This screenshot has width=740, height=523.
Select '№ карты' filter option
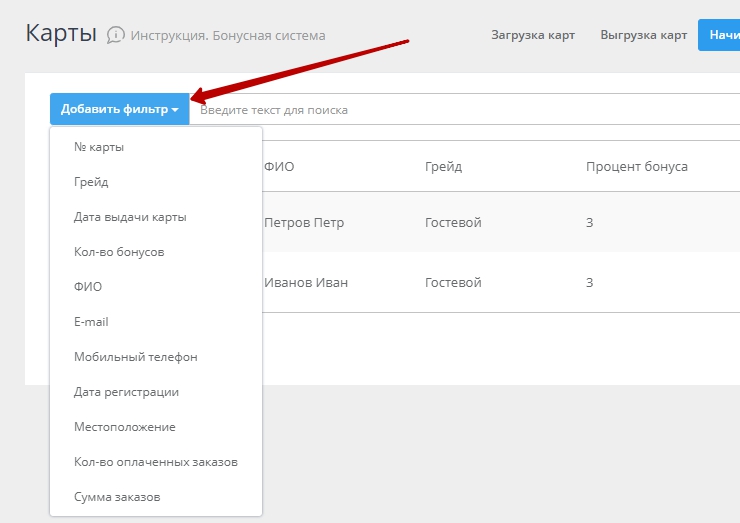point(99,147)
